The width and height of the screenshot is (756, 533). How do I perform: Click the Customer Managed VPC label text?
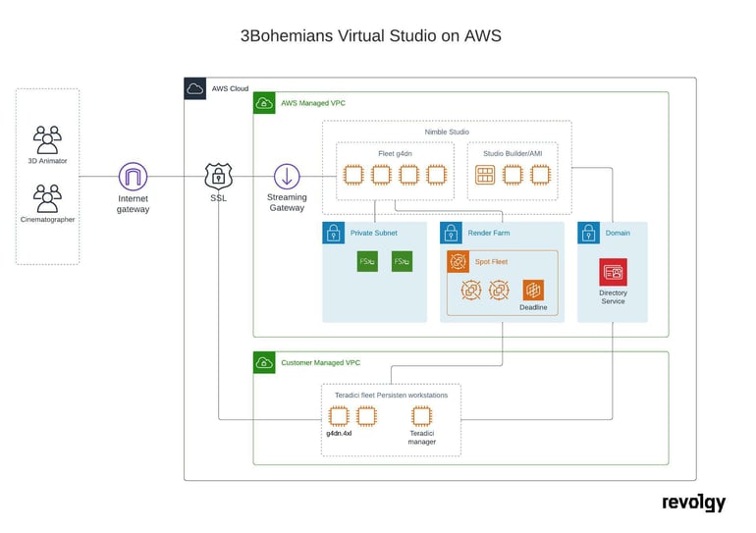(x=321, y=362)
